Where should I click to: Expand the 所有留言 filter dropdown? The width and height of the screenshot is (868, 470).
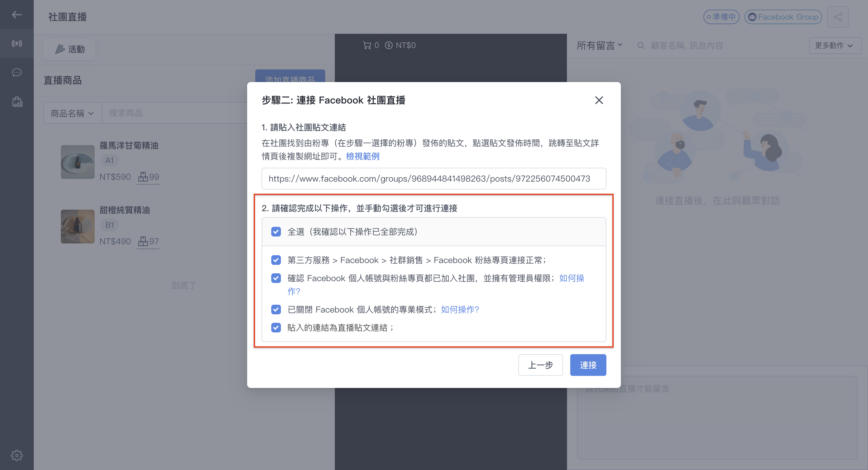pyautogui.click(x=599, y=45)
